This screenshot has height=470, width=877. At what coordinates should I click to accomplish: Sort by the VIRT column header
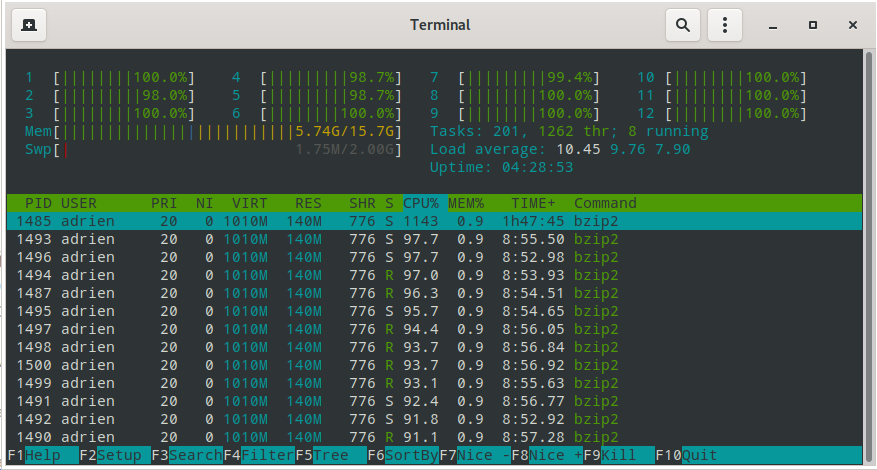250,203
